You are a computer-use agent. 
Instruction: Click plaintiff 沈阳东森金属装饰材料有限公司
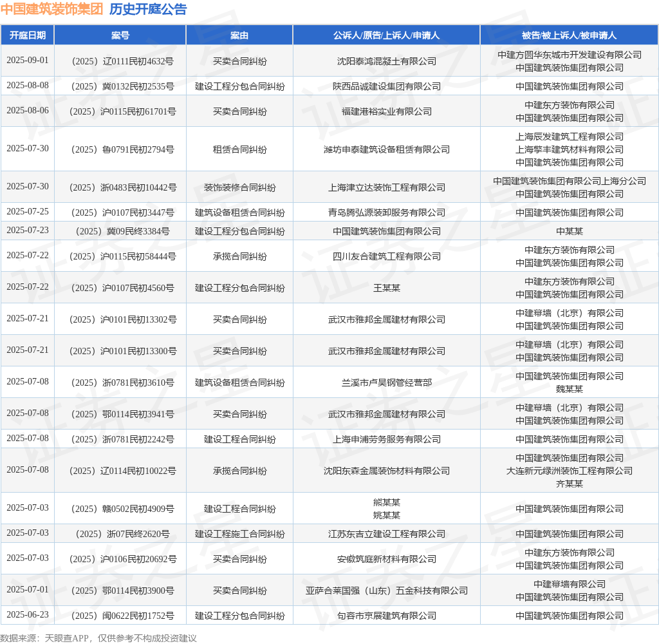pos(387,471)
